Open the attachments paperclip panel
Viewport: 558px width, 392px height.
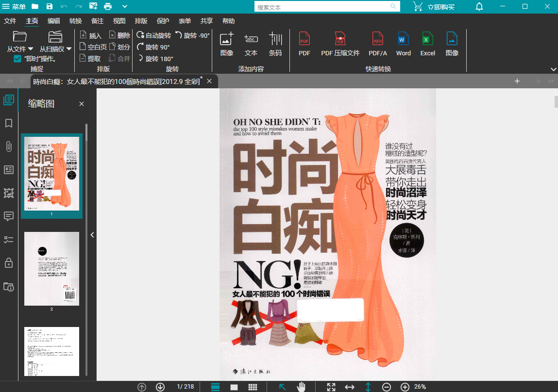pos(9,147)
